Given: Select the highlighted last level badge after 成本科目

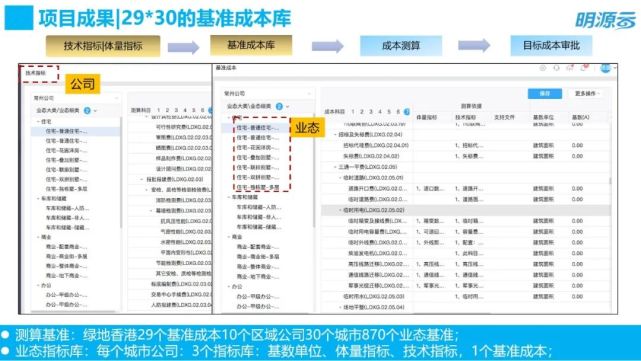Looking at the screenshot, I should pyautogui.click(x=406, y=112).
